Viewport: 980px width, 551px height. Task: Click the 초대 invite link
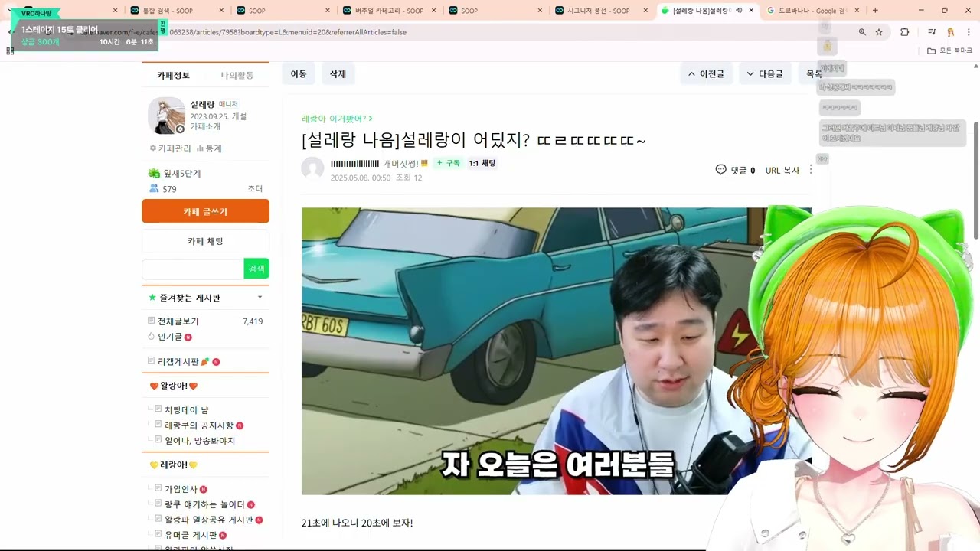(x=255, y=189)
